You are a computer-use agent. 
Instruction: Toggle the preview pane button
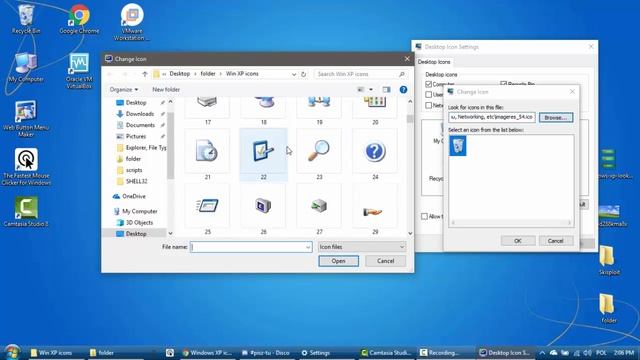coord(386,89)
